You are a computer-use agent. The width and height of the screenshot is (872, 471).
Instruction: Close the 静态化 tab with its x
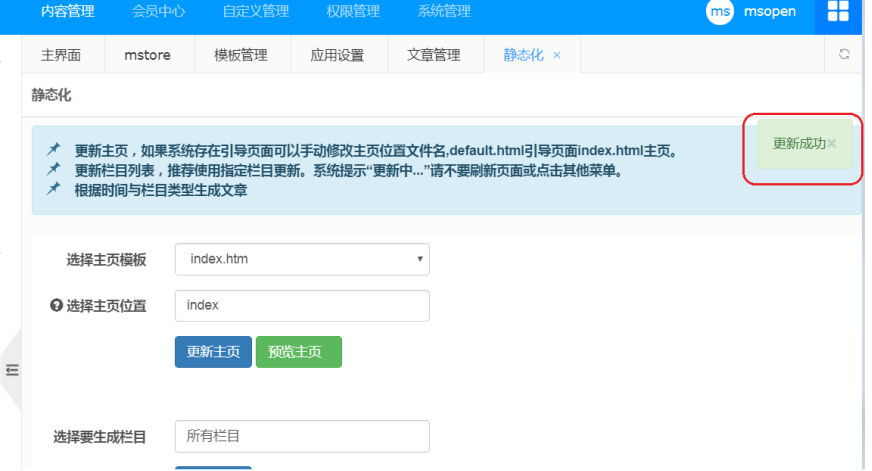[557, 55]
